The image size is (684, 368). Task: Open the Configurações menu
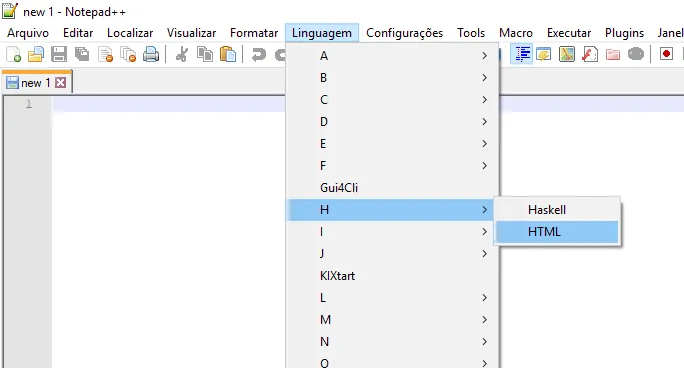tap(404, 33)
